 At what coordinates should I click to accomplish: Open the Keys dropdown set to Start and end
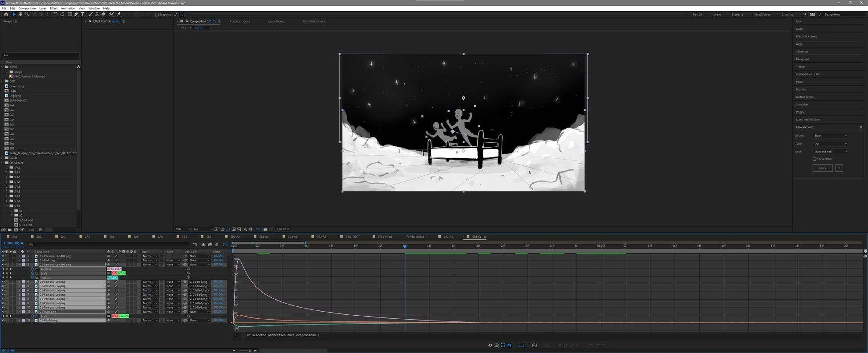click(x=830, y=152)
